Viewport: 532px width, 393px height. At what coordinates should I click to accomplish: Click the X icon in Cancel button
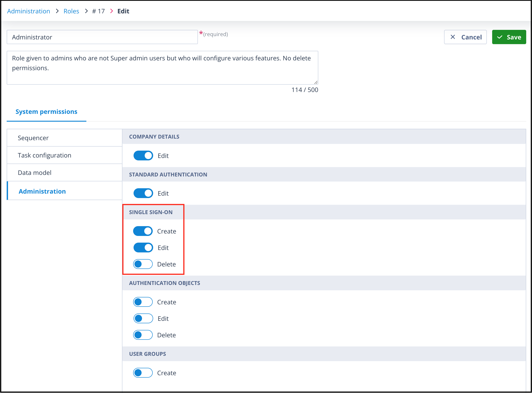[453, 37]
